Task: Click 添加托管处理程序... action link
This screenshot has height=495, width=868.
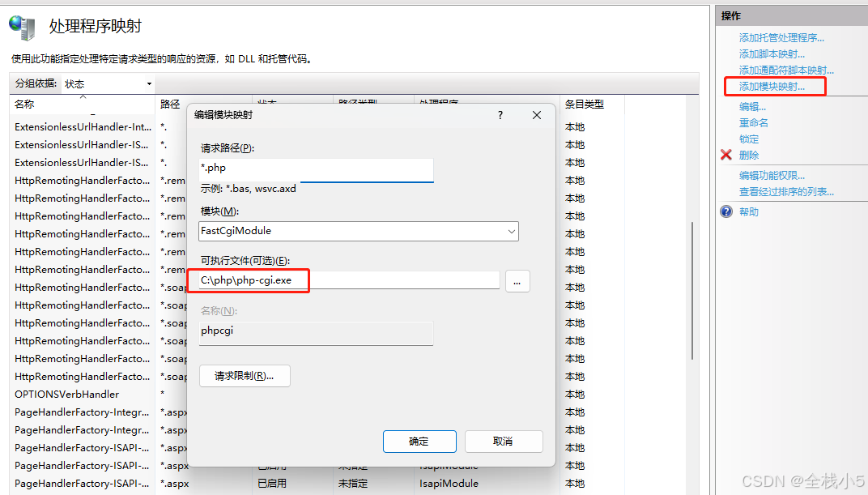Action: pyautogui.click(x=781, y=37)
